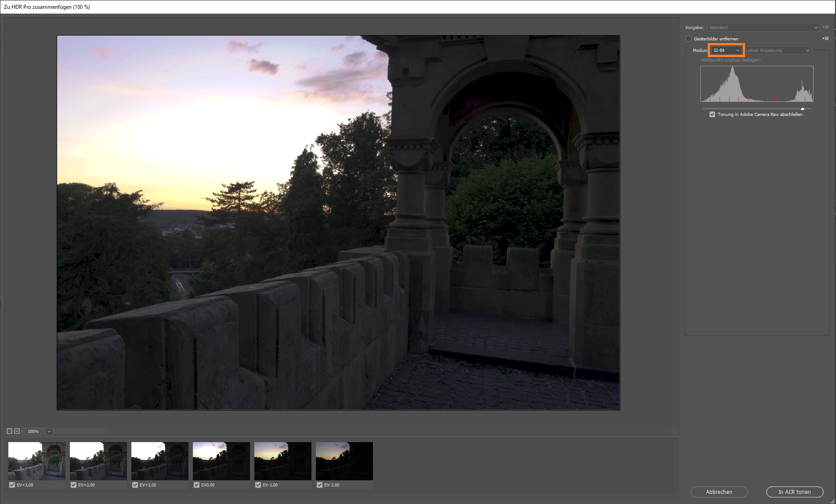Image resolution: width=836 pixels, height=504 pixels.
Task: Click the histogram in the white point preview
Action: point(756,84)
